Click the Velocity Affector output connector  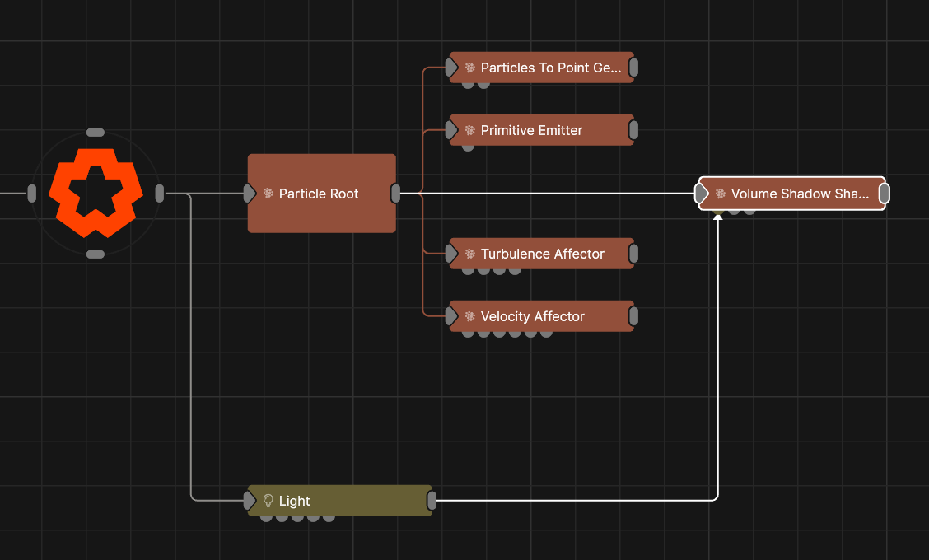point(633,316)
